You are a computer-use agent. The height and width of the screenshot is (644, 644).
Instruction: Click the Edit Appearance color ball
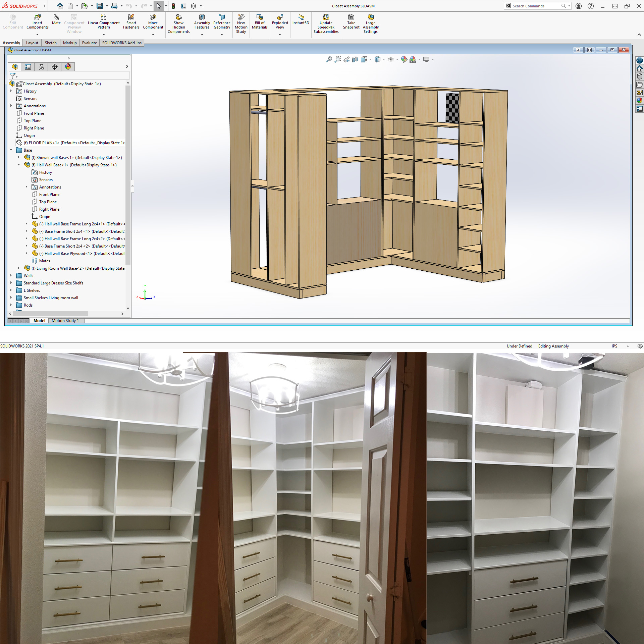click(404, 59)
